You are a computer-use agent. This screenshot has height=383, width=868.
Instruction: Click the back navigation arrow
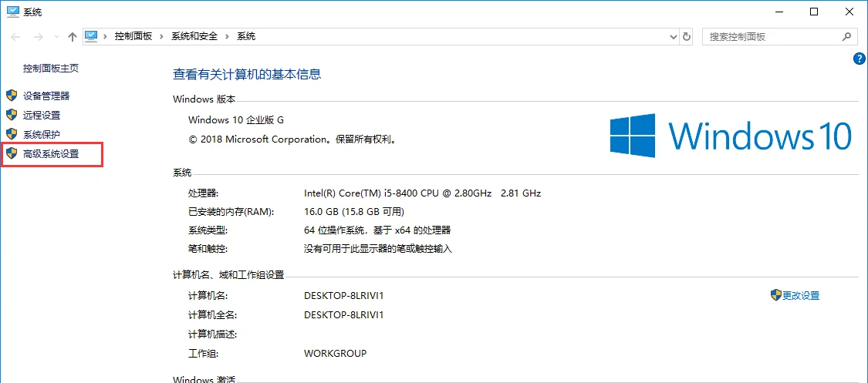click(15, 37)
